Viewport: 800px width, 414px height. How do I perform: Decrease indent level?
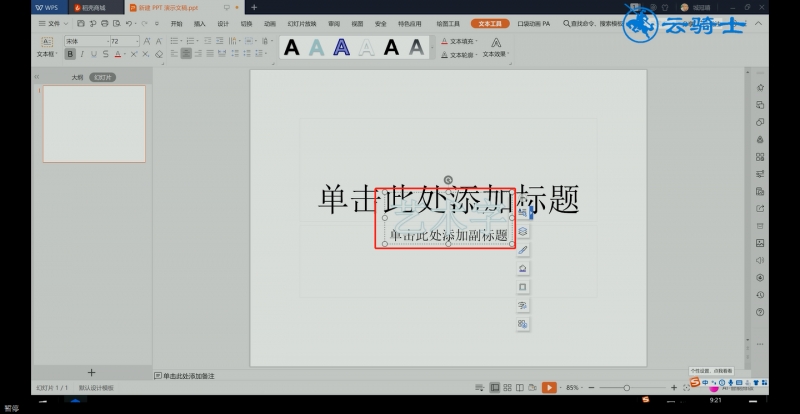pyautogui.click(x=208, y=41)
